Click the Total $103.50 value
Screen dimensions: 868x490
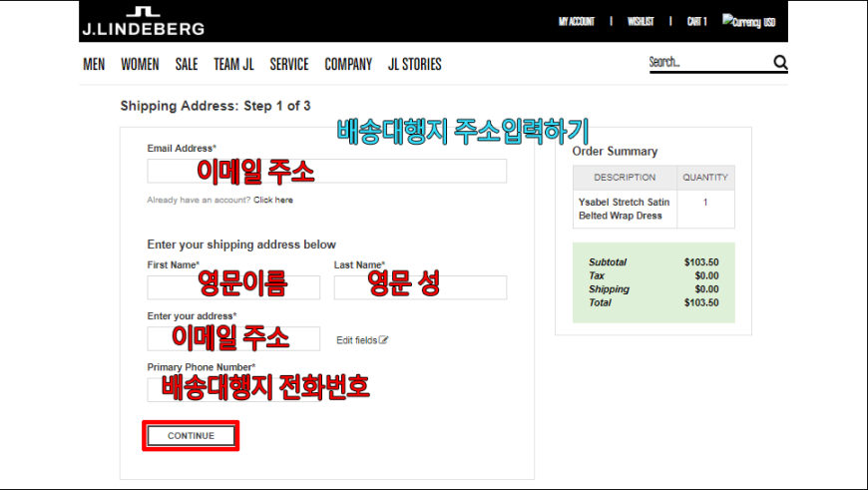pos(701,302)
